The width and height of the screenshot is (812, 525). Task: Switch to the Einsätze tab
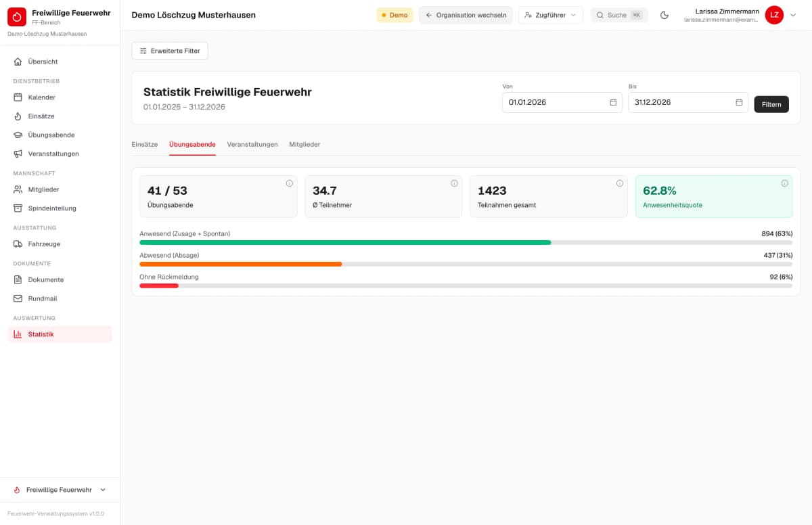145,144
